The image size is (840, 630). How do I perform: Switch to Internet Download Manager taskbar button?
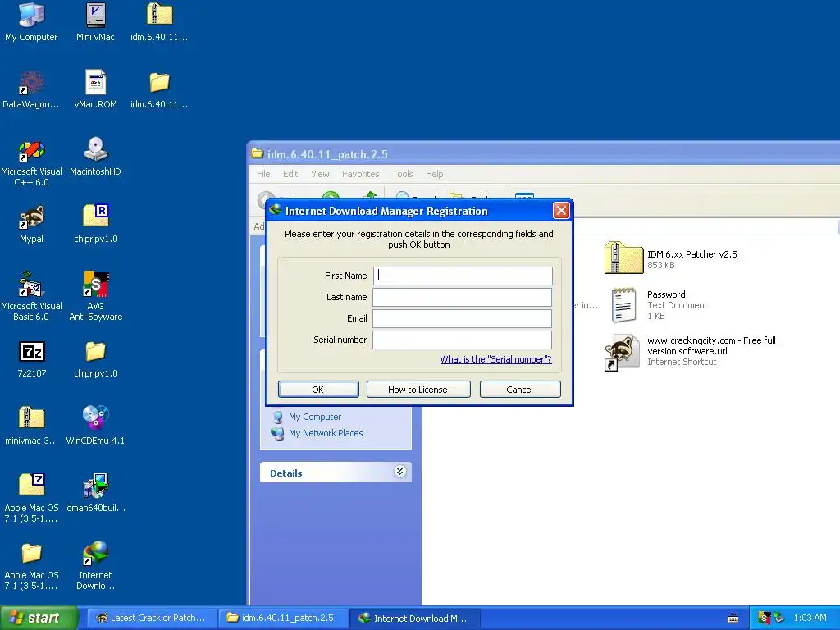pyautogui.click(x=414, y=618)
